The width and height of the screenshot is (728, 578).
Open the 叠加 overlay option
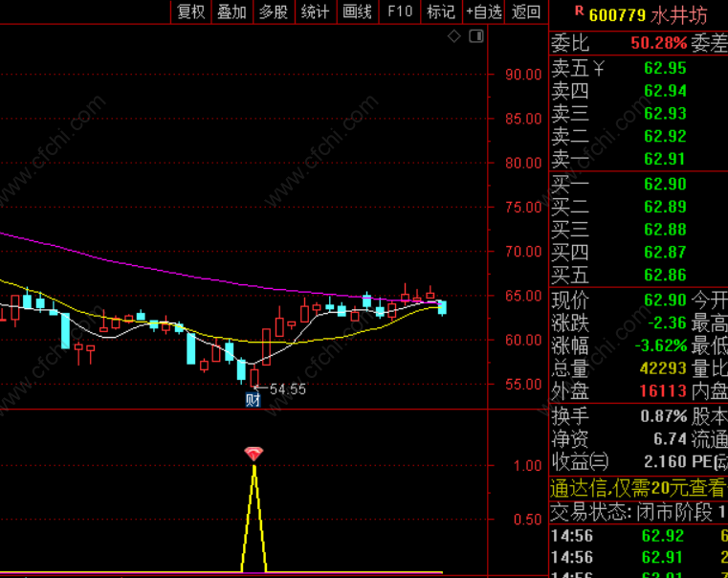[x=232, y=11]
